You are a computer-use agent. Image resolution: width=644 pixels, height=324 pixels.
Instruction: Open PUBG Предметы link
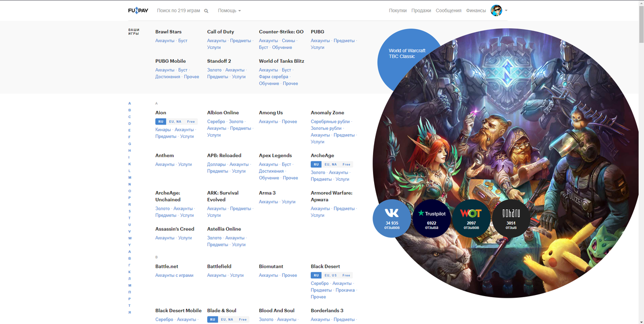(344, 41)
